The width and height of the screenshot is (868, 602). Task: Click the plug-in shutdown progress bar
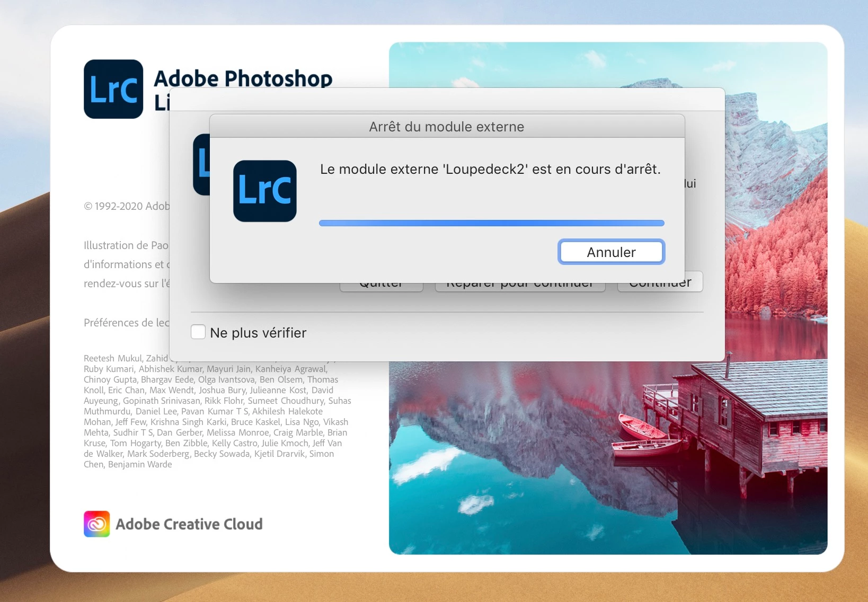tap(491, 223)
